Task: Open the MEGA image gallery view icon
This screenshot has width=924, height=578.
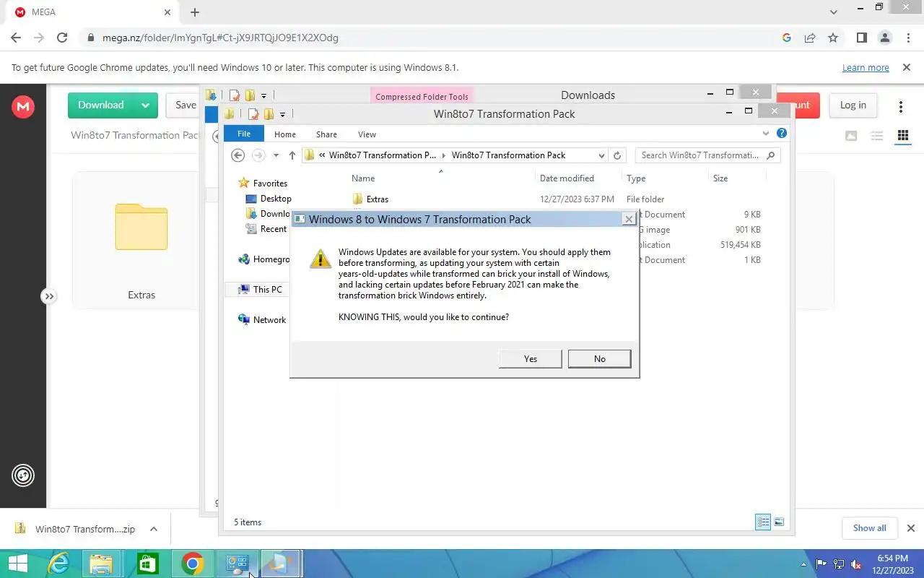Action: [x=851, y=135]
